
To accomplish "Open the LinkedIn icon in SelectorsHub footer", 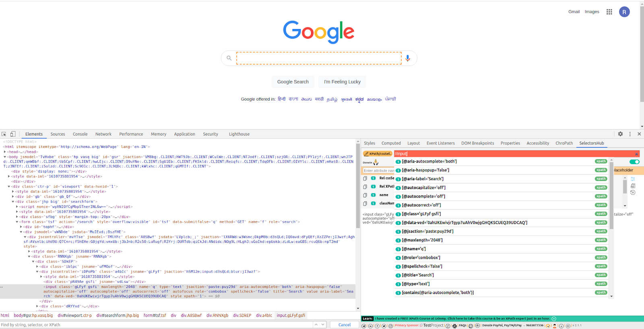I will pos(370,326).
